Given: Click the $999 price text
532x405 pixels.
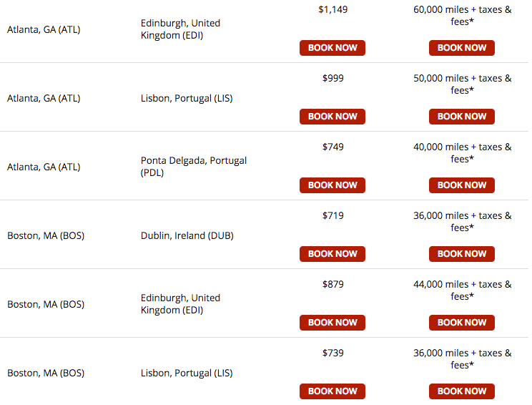Looking at the screenshot, I should tap(332, 78).
